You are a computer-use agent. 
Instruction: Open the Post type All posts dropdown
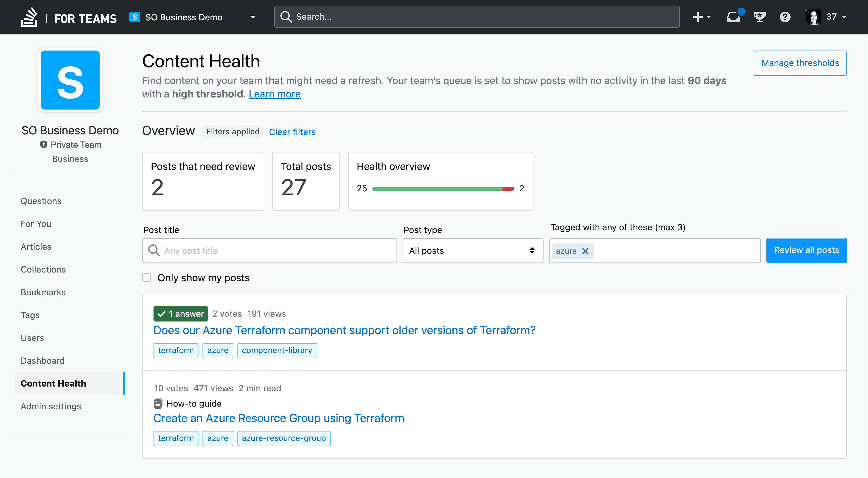(x=472, y=251)
